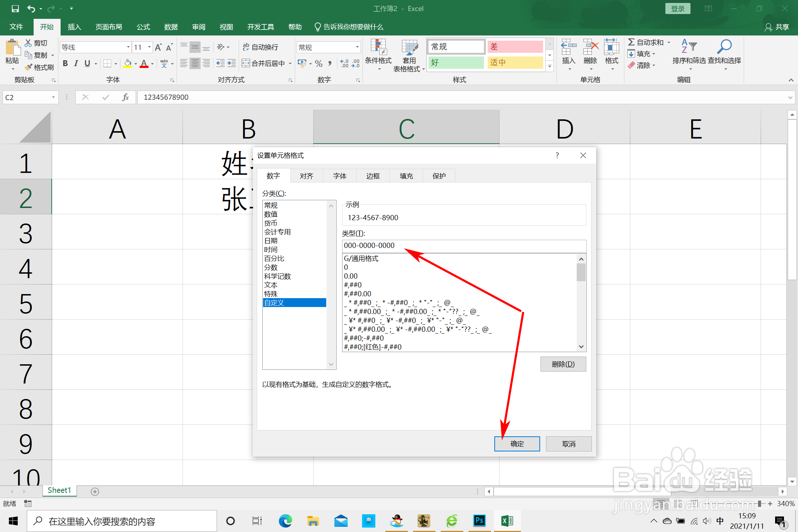Click the font color A icon
This screenshot has width=798, height=532.
coord(144,64)
